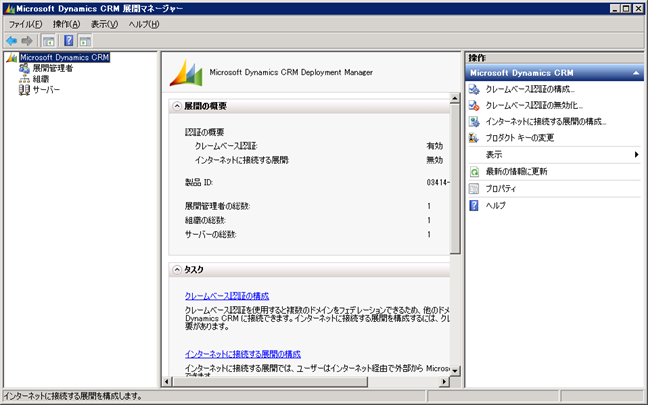Click the Back arrow toolbar icon

click(11, 41)
